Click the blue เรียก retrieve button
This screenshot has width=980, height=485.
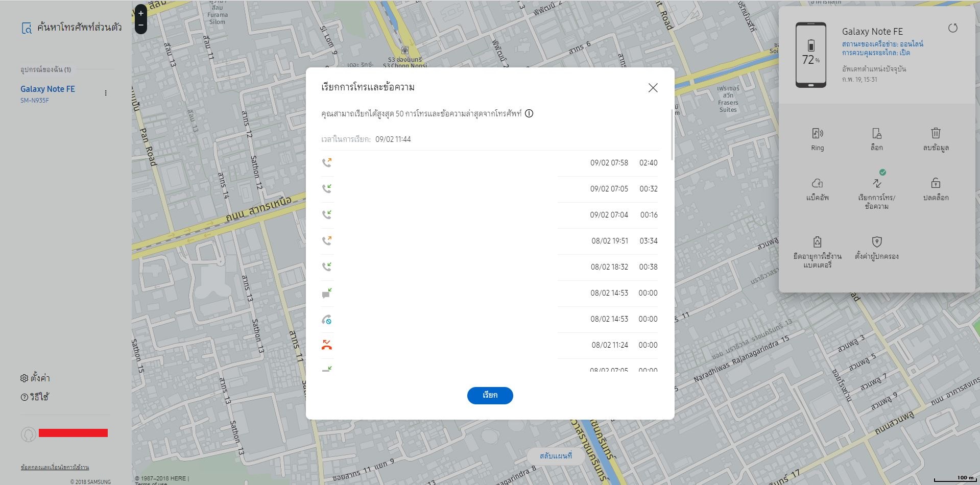pyautogui.click(x=490, y=395)
